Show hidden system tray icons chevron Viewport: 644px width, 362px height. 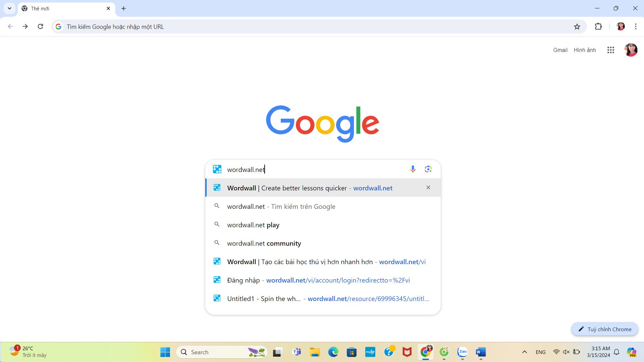tap(525, 352)
